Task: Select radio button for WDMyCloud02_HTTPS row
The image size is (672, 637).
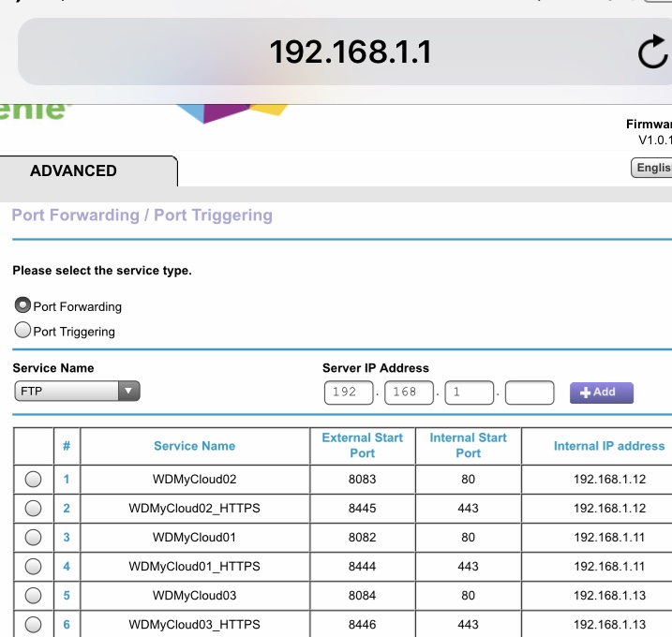Action: click(x=33, y=508)
